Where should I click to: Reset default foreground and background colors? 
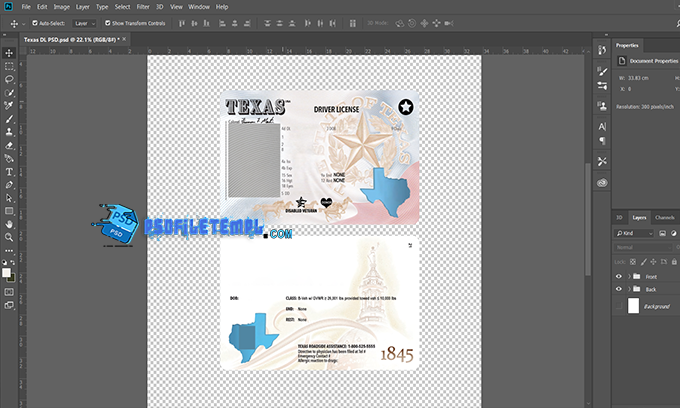[4, 262]
